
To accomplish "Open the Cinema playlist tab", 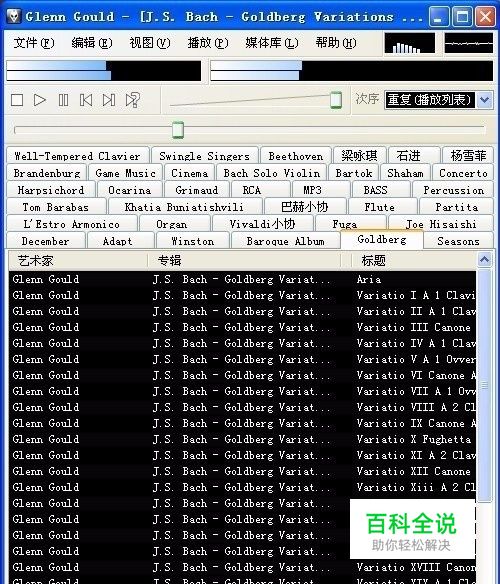I will pos(189,173).
